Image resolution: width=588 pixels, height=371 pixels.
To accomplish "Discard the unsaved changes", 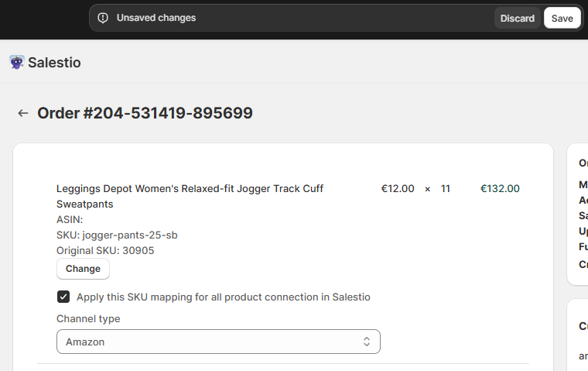I will tap(517, 18).
